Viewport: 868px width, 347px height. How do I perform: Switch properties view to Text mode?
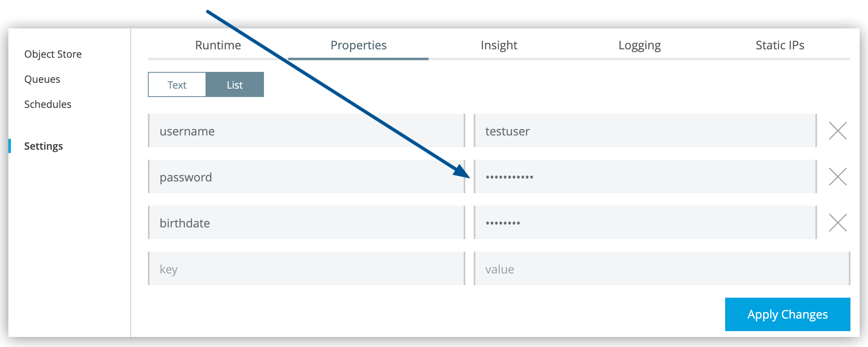176,84
